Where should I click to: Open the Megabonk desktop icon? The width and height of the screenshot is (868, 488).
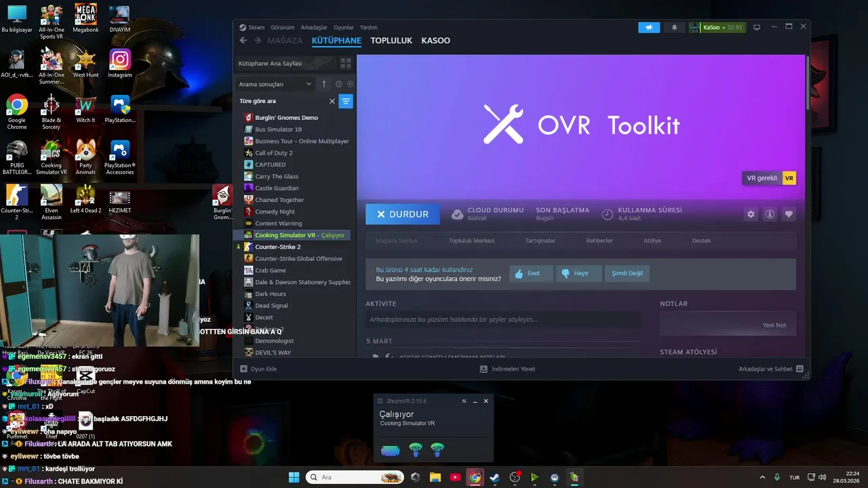point(85,18)
